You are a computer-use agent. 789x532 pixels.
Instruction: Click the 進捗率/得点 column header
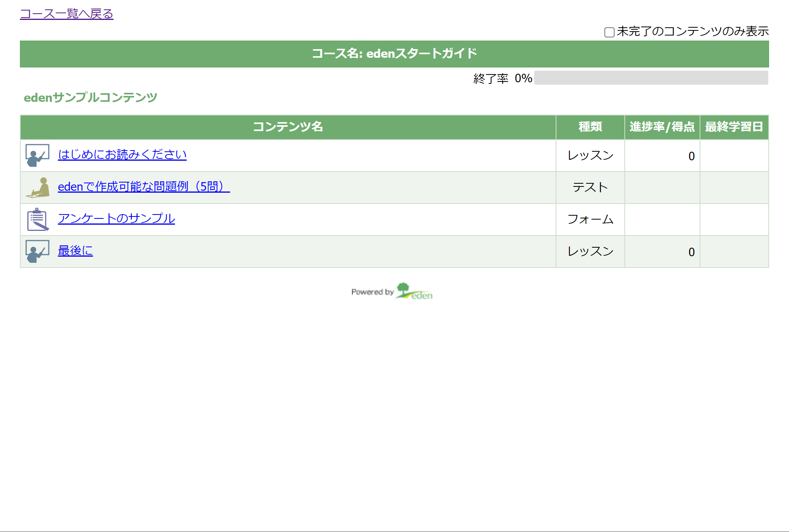click(662, 127)
